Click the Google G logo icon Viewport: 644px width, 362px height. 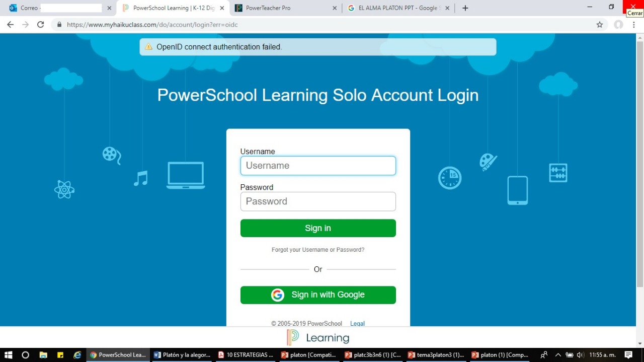point(278,295)
